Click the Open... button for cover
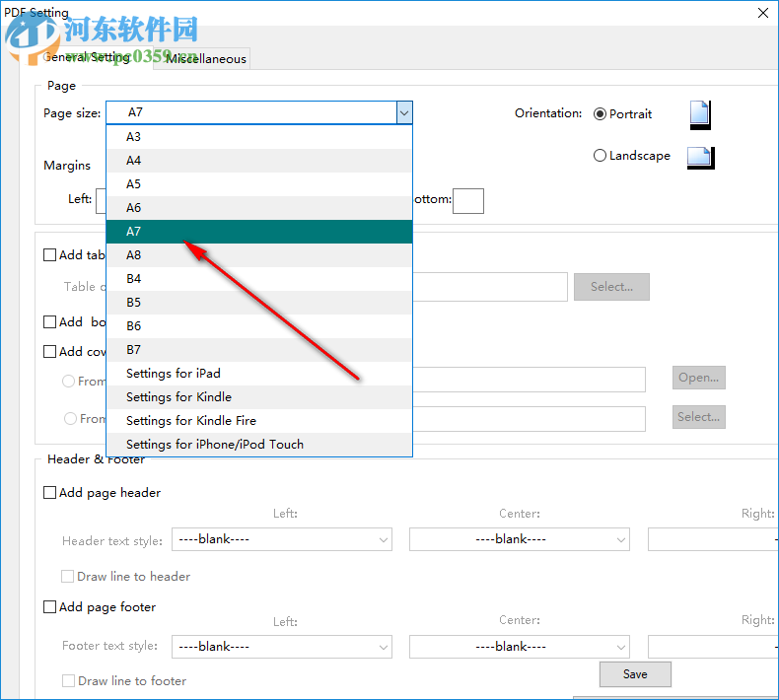The image size is (779, 700). pos(698,378)
